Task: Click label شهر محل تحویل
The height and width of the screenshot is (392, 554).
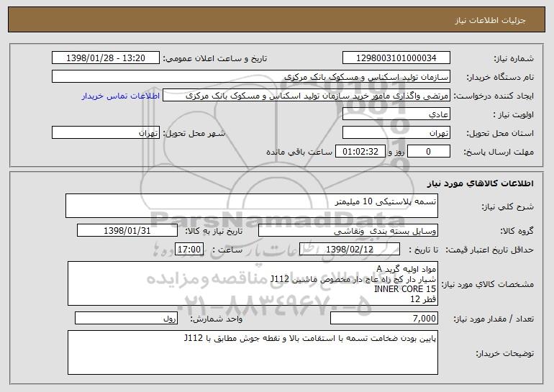Action: click(194, 133)
